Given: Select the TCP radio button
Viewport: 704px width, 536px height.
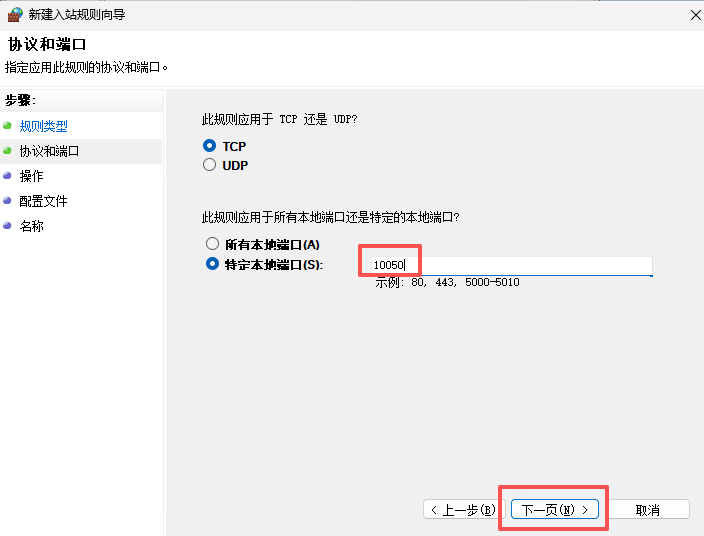Looking at the screenshot, I should coord(210,146).
